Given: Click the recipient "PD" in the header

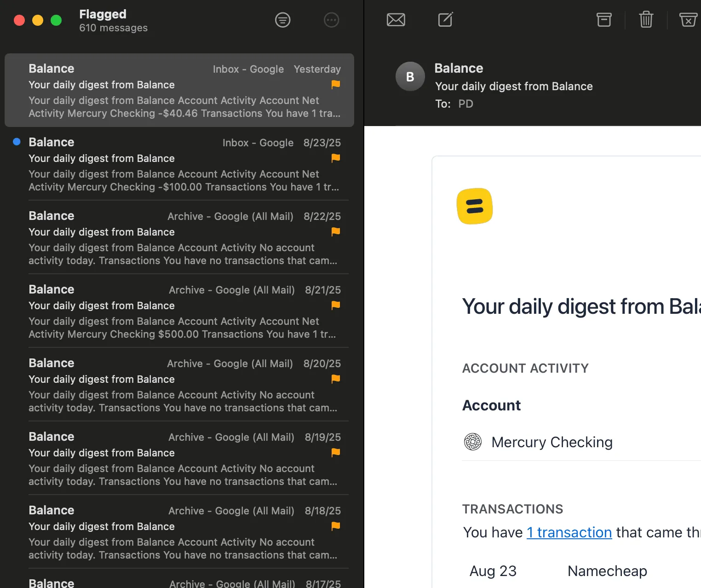Looking at the screenshot, I should (x=465, y=104).
